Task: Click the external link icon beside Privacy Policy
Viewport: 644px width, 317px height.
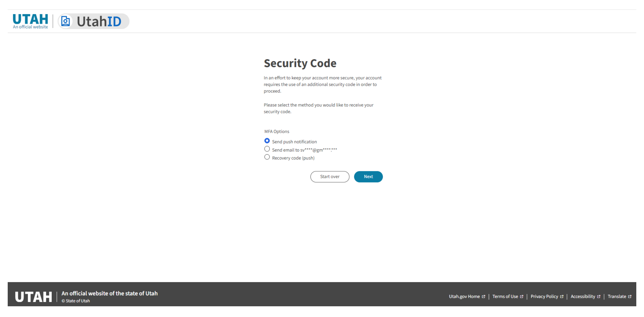Action: [562, 296]
